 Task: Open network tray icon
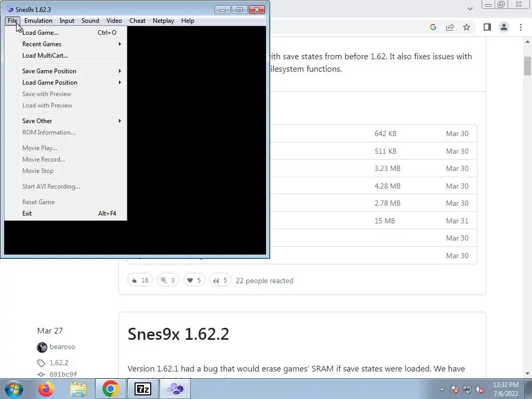tap(467, 389)
